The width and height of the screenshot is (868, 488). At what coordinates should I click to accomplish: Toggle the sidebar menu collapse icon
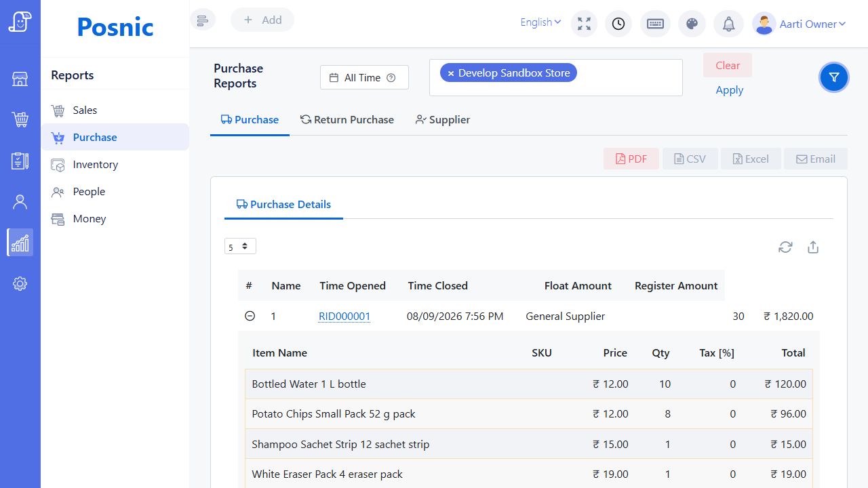[203, 20]
